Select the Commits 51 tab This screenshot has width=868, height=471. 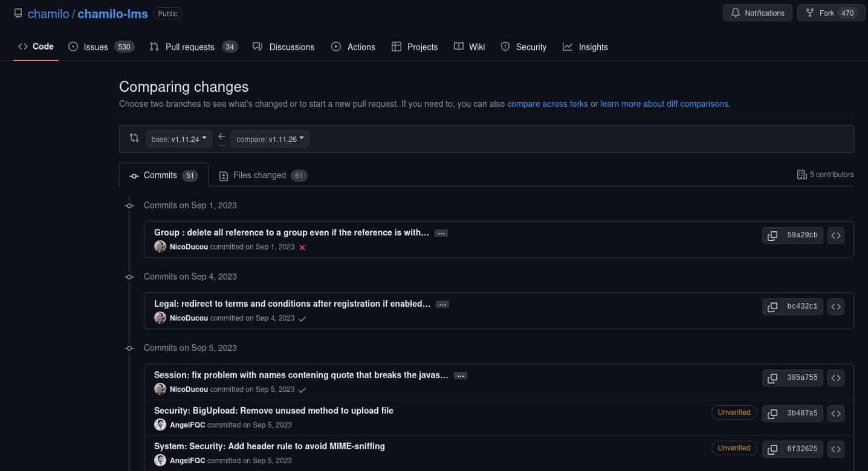coord(164,175)
